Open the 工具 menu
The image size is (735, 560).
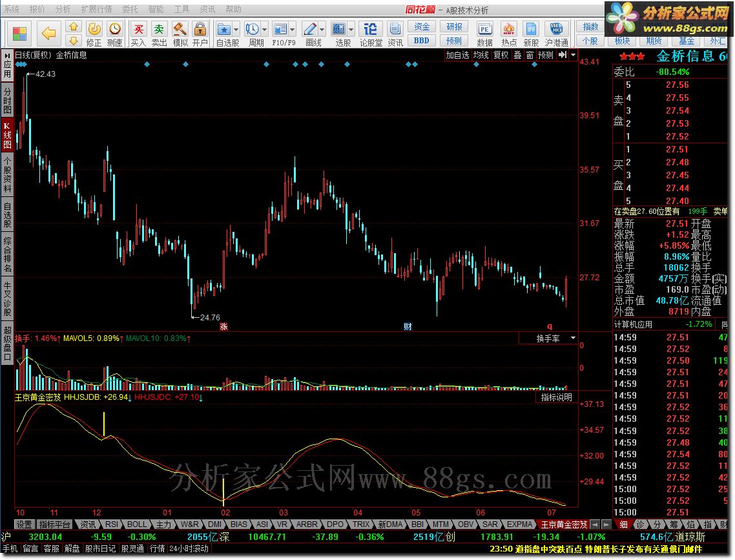click(x=182, y=10)
